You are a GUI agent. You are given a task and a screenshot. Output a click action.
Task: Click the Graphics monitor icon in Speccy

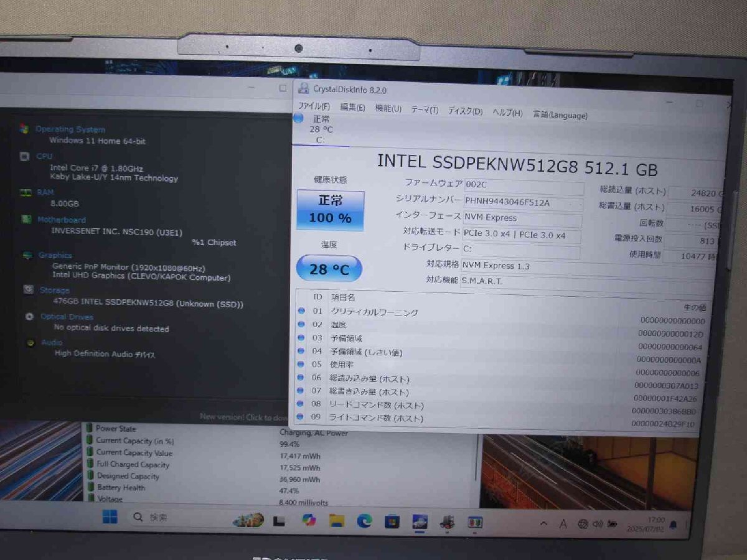27,255
